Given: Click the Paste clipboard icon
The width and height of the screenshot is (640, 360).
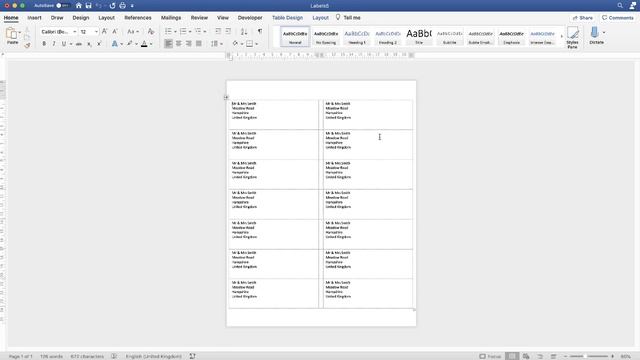Looking at the screenshot, I should point(11,34).
